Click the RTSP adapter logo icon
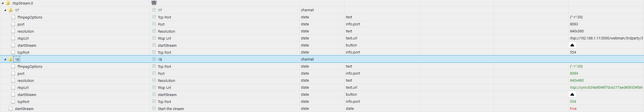Image resolution: width=644 pixels, height=112 pixels. point(154,3)
